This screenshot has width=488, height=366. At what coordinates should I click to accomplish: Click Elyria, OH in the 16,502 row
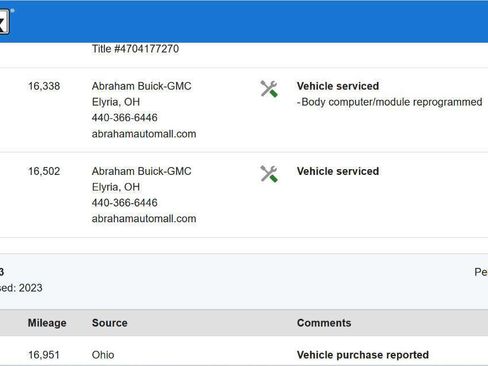pos(116,187)
